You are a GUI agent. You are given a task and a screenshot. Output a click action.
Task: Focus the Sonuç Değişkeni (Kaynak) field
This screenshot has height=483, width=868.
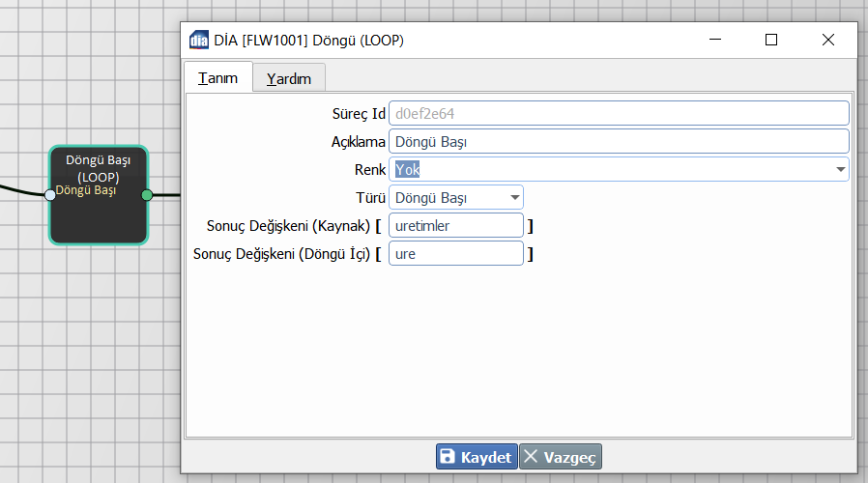pyautogui.click(x=455, y=226)
